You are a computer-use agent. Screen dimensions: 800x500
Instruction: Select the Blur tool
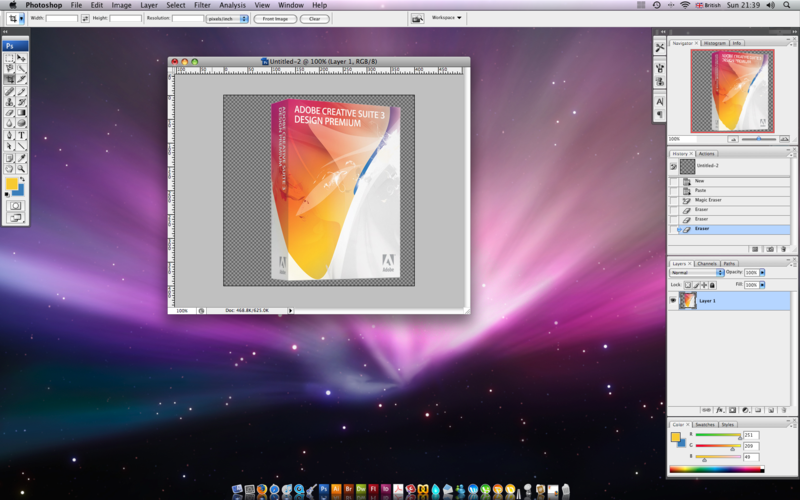click(9, 123)
